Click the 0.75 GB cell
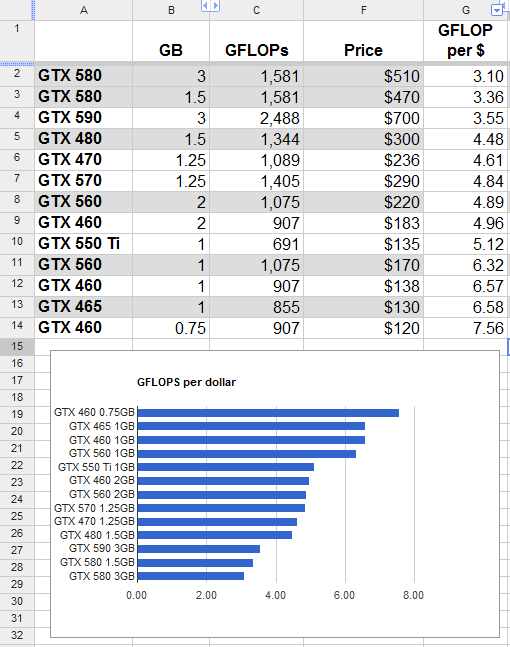 tap(171, 328)
